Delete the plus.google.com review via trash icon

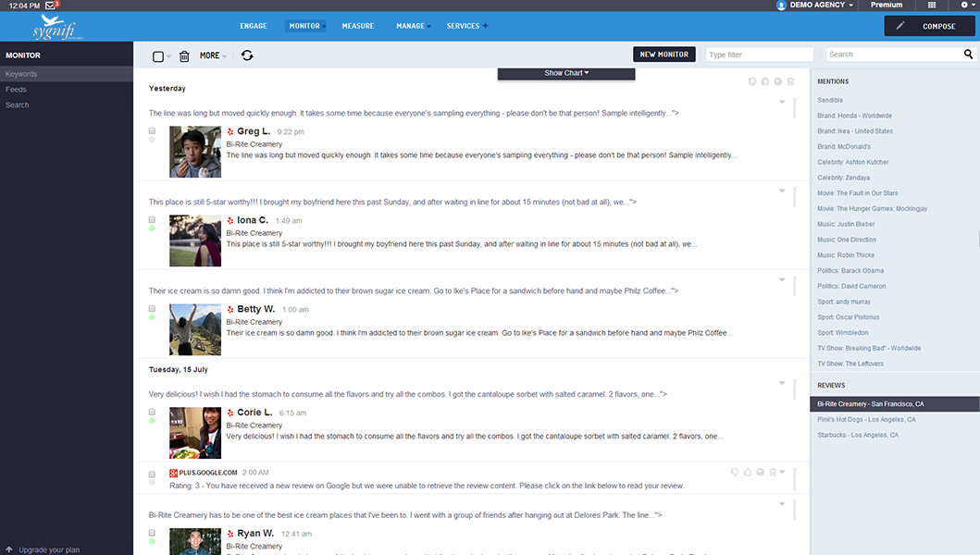pyautogui.click(x=773, y=473)
